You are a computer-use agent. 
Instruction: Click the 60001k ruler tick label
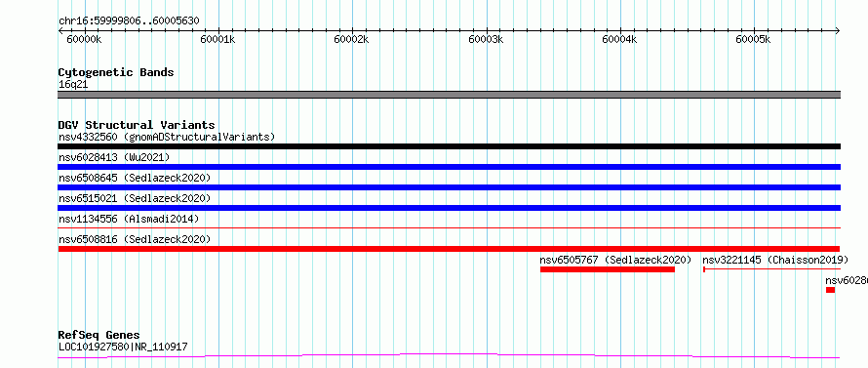(x=218, y=40)
